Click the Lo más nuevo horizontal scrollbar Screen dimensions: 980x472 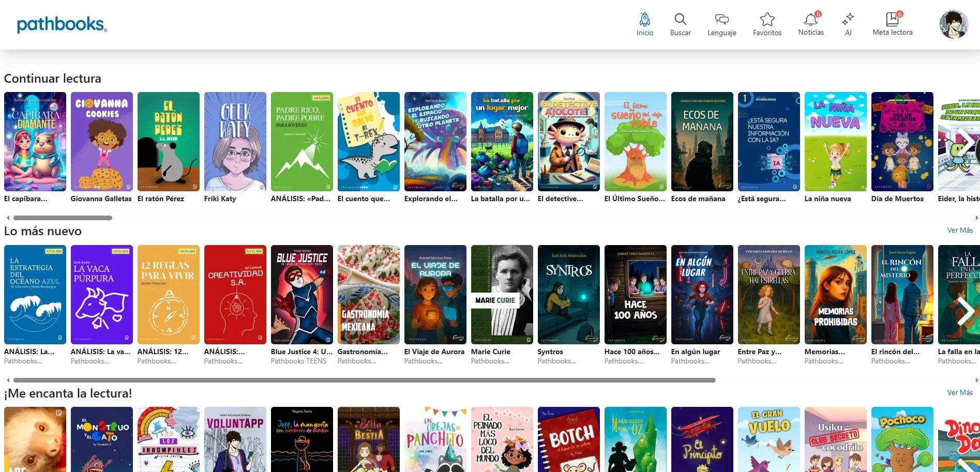[362, 380]
